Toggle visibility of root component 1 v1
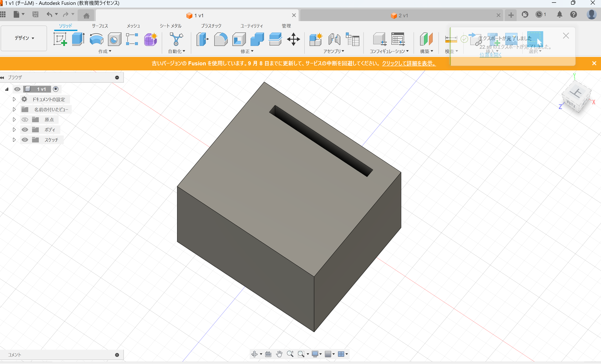This screenshot has width=601, height=364. click(x=17, y=89)
